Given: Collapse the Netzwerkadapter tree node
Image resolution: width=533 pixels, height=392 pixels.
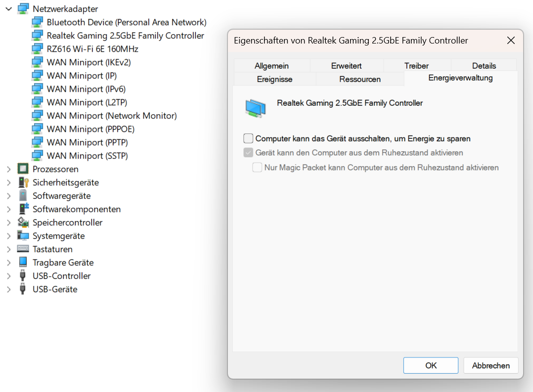Looking at the screenshot, I should [9, 9].
